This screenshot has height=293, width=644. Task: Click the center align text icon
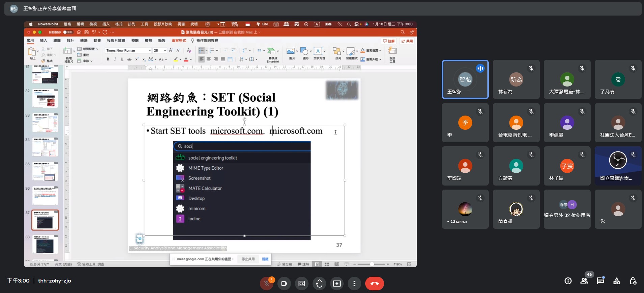[x=209, y=59]
